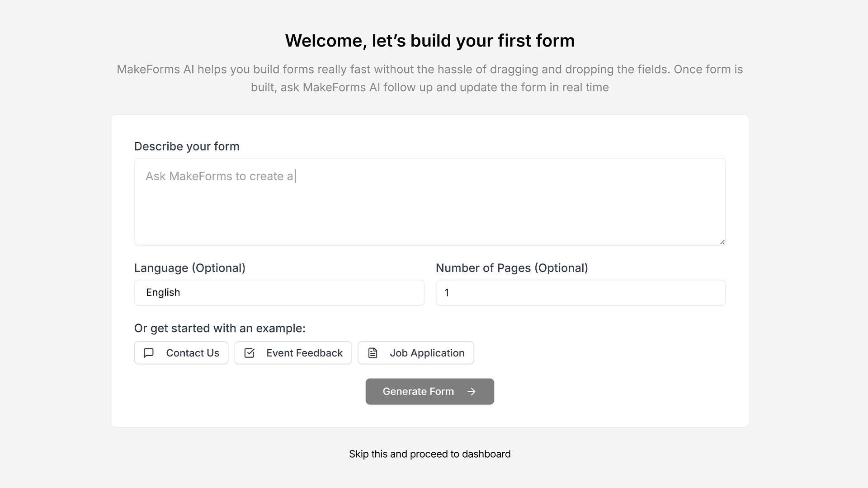The width and height of the screenshot is (868, 488).
Task: Click the MakeForms AI description paragraph
Action: point(430,78)
